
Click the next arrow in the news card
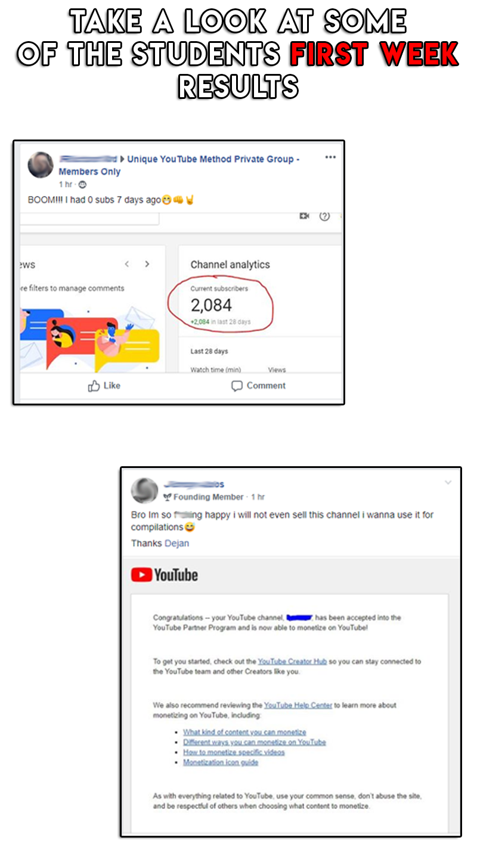pos(147,264)
